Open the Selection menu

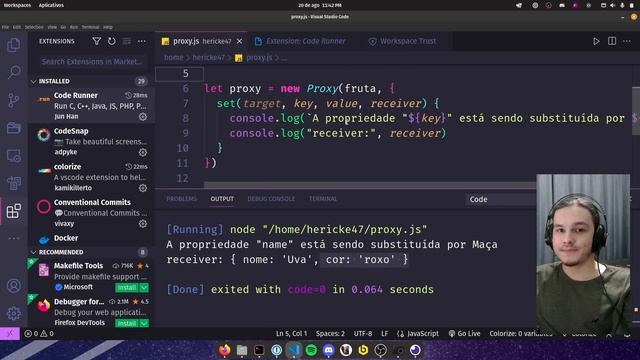[34, 27]
